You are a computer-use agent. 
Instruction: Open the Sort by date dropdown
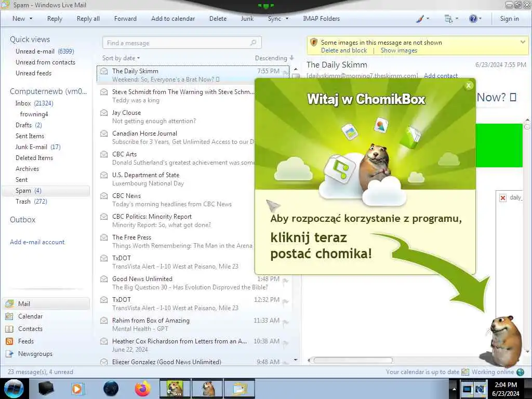[x=121, y=58]
